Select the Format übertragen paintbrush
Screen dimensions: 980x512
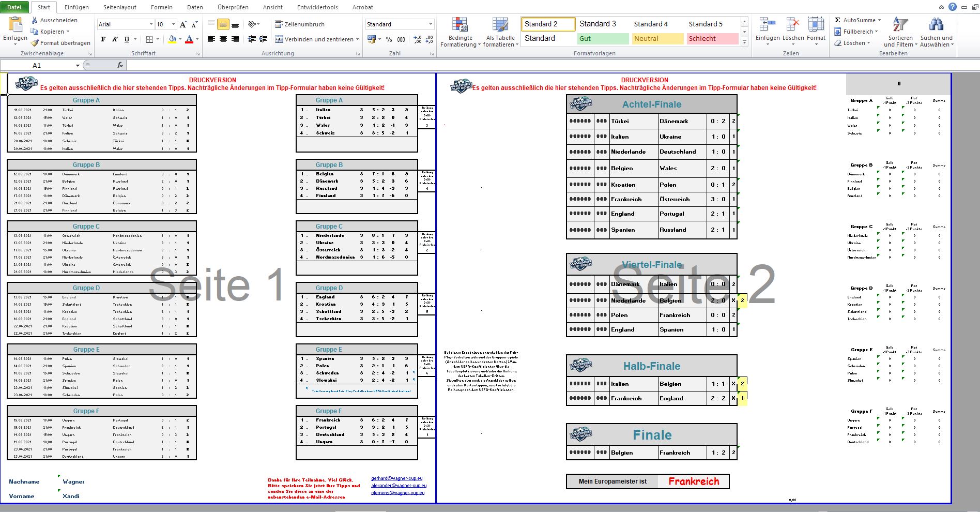point(35,43)
